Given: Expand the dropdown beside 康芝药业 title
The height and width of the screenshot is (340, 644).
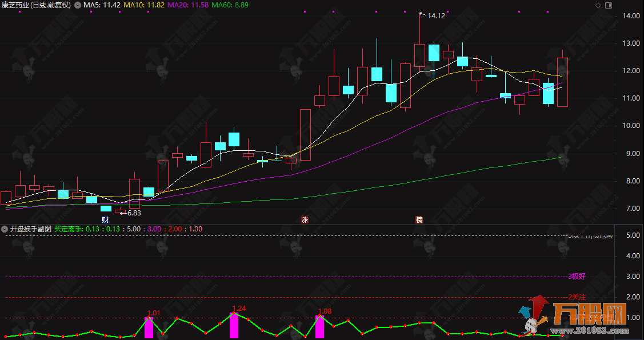Looking at the screenshot, I should [78, 5].
